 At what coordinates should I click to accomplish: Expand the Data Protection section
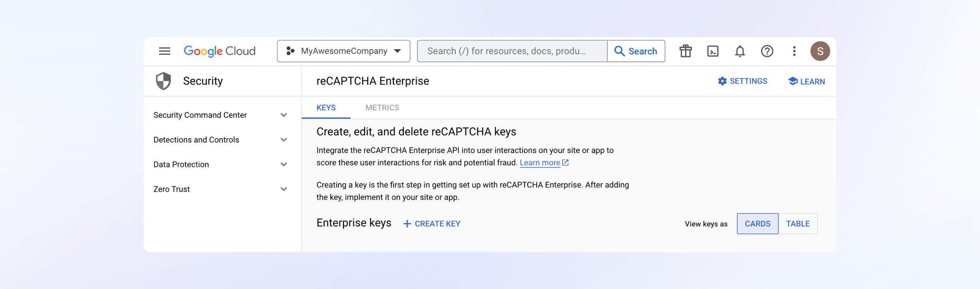pyautogui.click(x=284, y=164)
